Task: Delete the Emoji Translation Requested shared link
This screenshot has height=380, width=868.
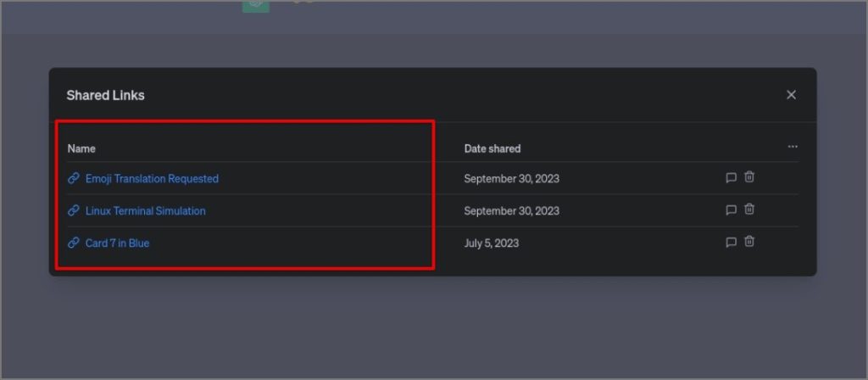Action: [749, 176]
